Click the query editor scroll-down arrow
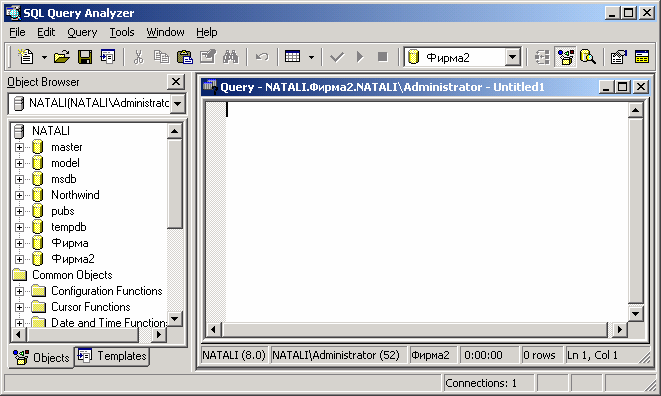Screen dimensions: 661x396 [x=635, y=313]
